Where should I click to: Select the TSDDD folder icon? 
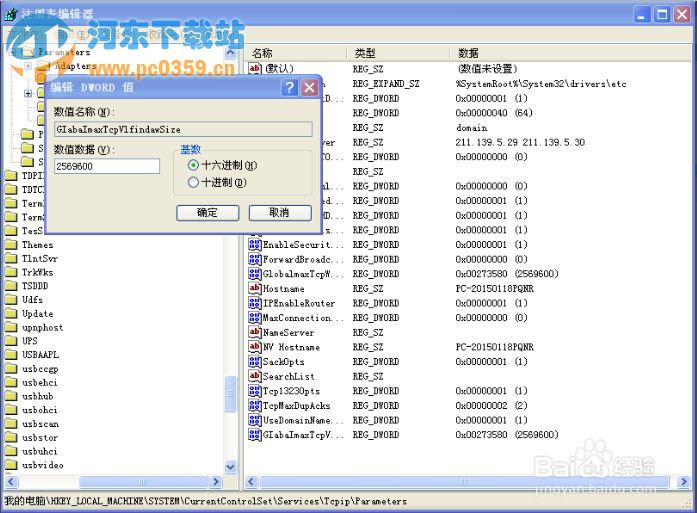(11, 286)
